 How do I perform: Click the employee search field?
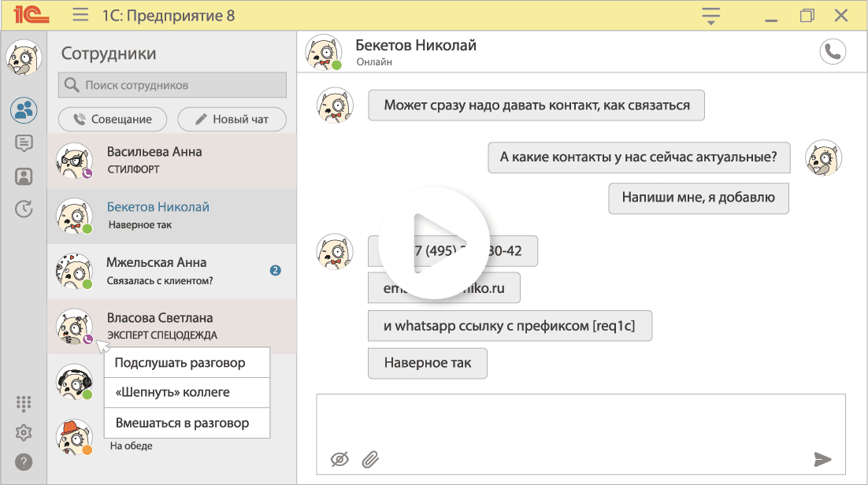pos(172,84)
